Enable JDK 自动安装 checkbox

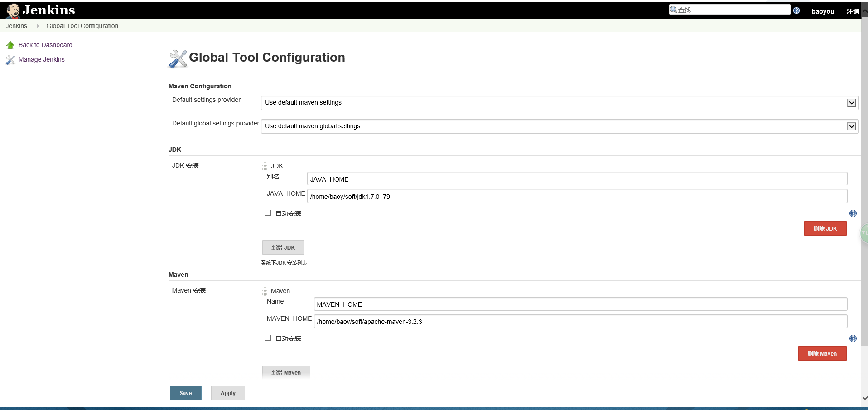click(x=268, y=213)
